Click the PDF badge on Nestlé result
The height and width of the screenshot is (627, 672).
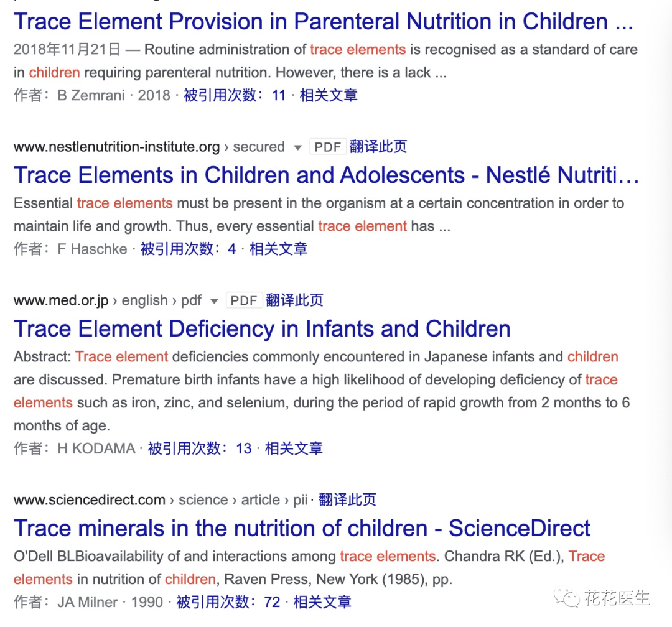point(328,147)
